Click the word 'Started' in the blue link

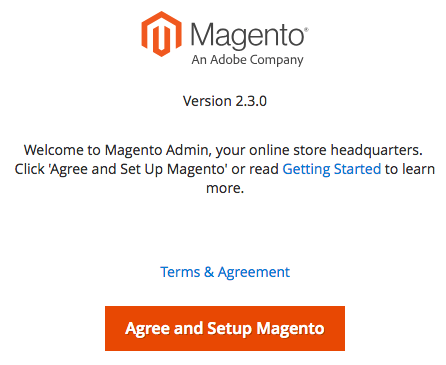click(357, 169)
